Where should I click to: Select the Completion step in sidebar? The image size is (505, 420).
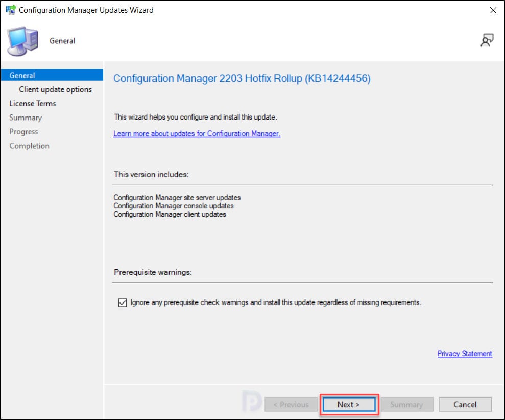[x=29, y=146]
